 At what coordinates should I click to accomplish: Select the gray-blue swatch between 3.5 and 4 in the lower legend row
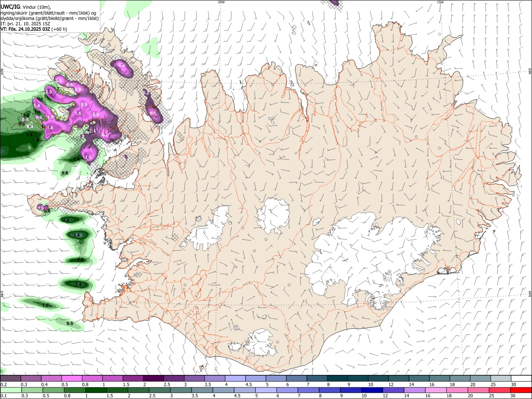(x=202, y=390)
